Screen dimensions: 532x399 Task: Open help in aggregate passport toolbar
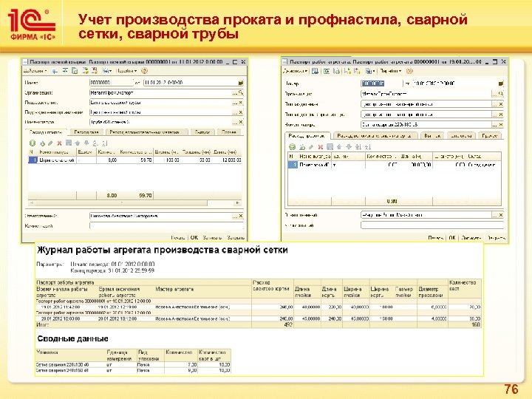pos(409,71)
